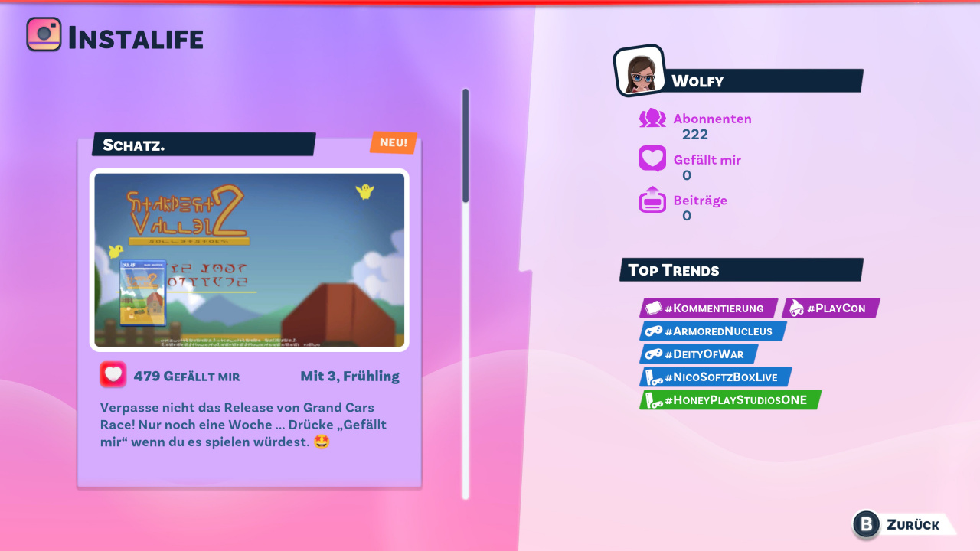
Task: Click Wolfy's avatar portrait
Action: tap(639, 71)
